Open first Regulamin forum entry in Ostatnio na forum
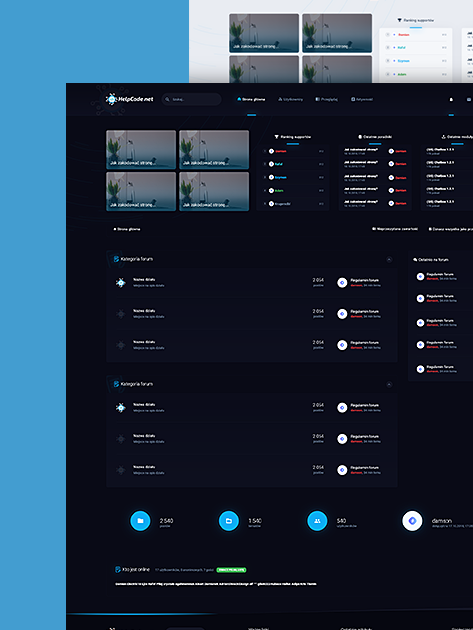 click(440, 274)
